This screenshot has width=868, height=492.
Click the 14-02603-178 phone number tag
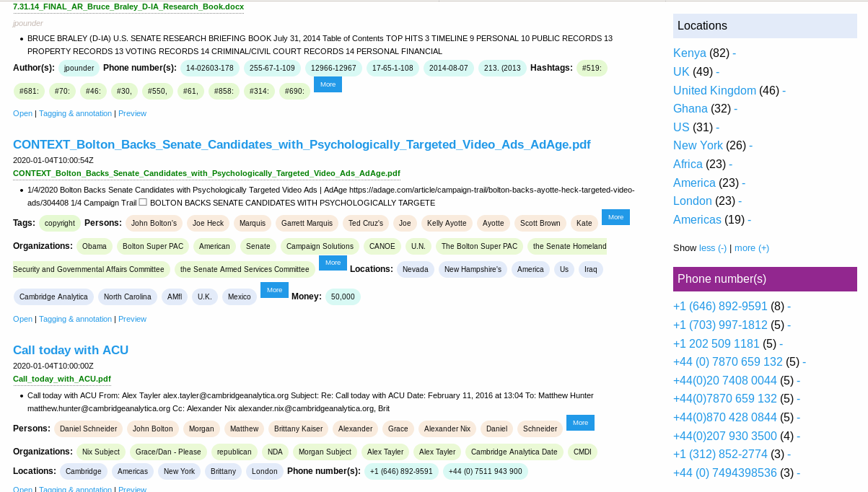pyautogui.click(x=210, y=69)
